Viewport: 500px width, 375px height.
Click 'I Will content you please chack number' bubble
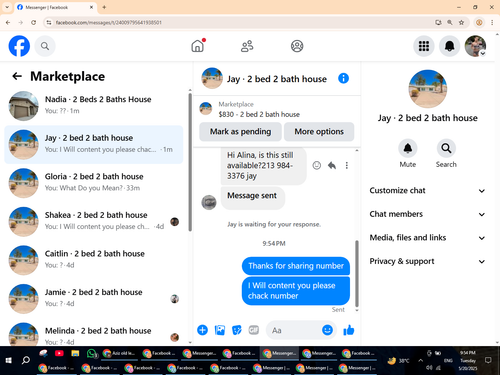(x=296, y=291)
